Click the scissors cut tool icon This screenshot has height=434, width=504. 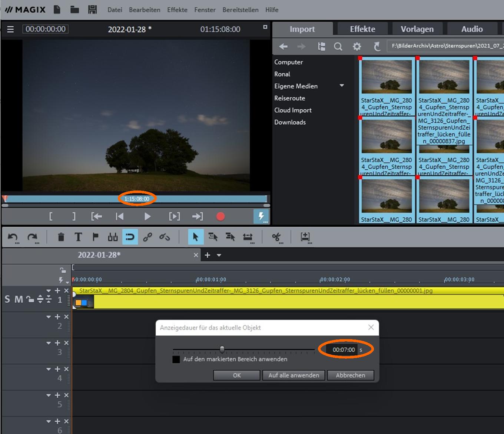276,237
